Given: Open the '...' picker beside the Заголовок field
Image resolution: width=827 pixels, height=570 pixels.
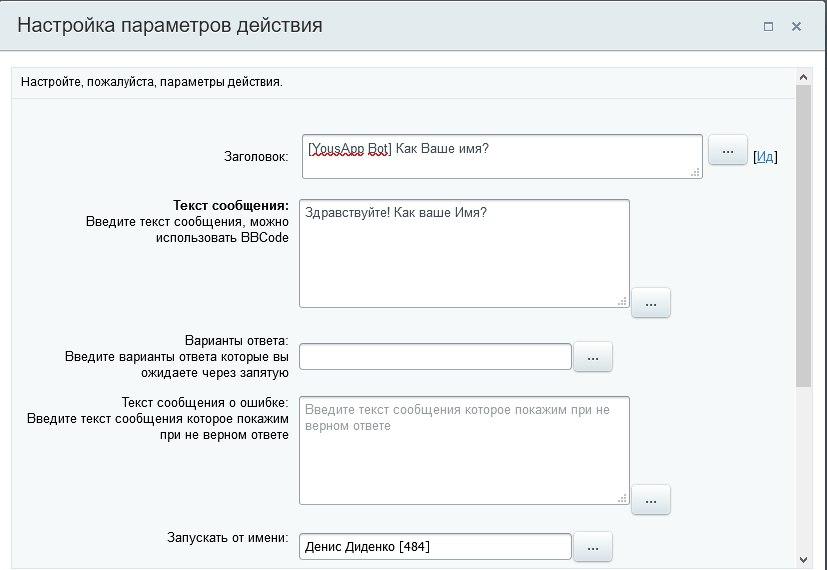Looking at the screenshot, I should pos(727,150).
